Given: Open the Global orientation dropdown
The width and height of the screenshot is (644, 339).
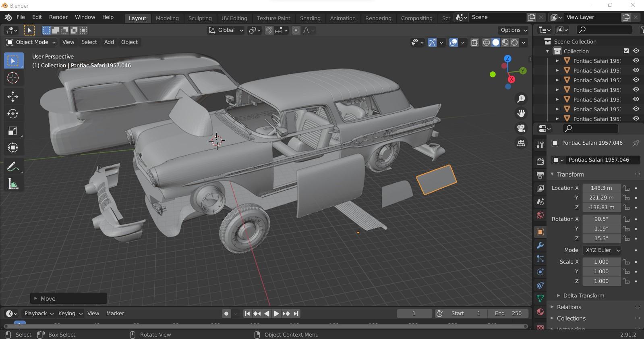Looking at the screenshot, I should tap(226, 30).
